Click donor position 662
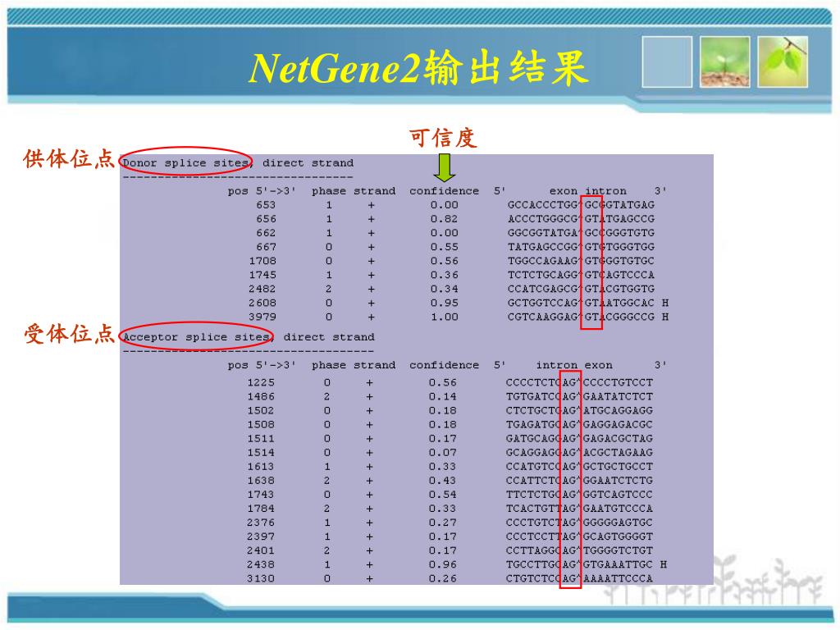This screenshot has width=840, height=630. (266, 232)
